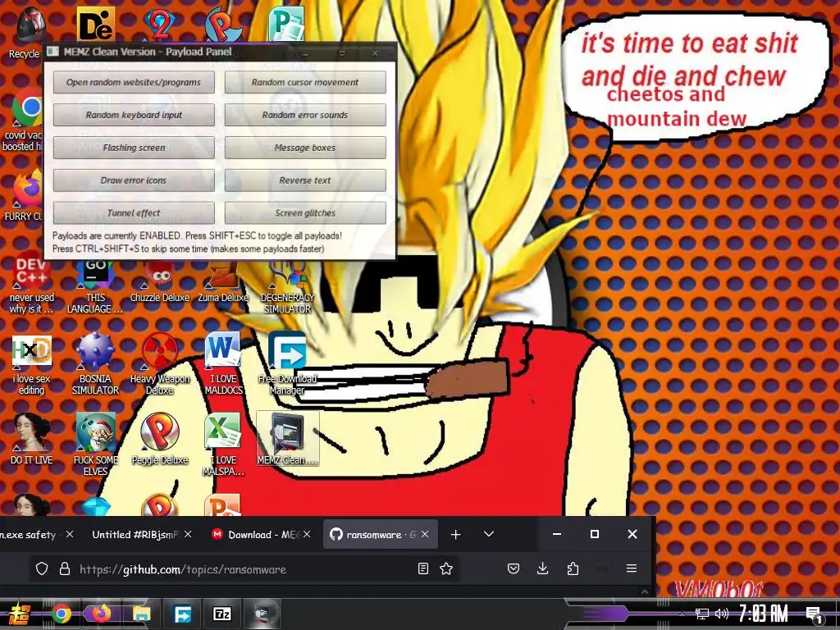Viewport: 840px width, 630px height.
Task: Open the notification center icon
Action: tap(815, 614)
